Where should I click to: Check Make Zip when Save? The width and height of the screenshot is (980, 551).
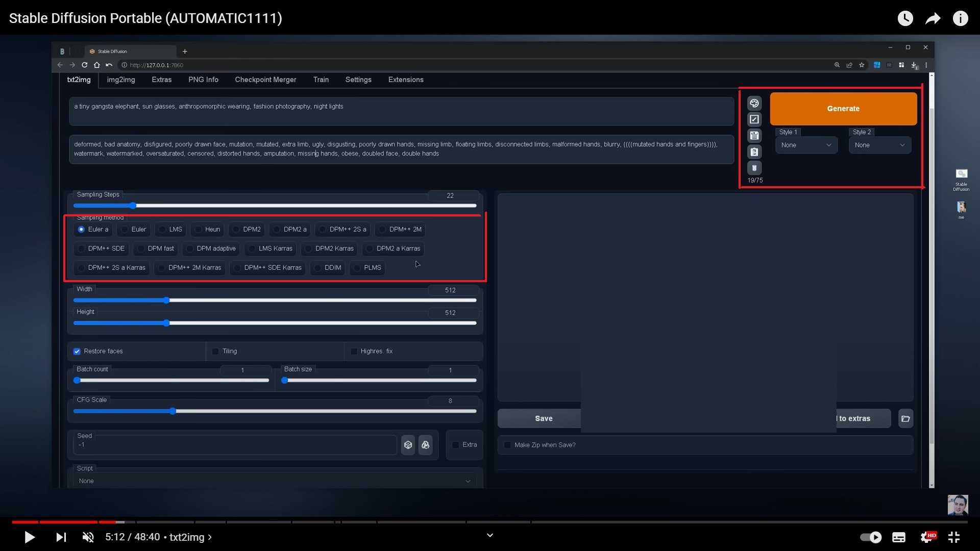pos(507,445)
